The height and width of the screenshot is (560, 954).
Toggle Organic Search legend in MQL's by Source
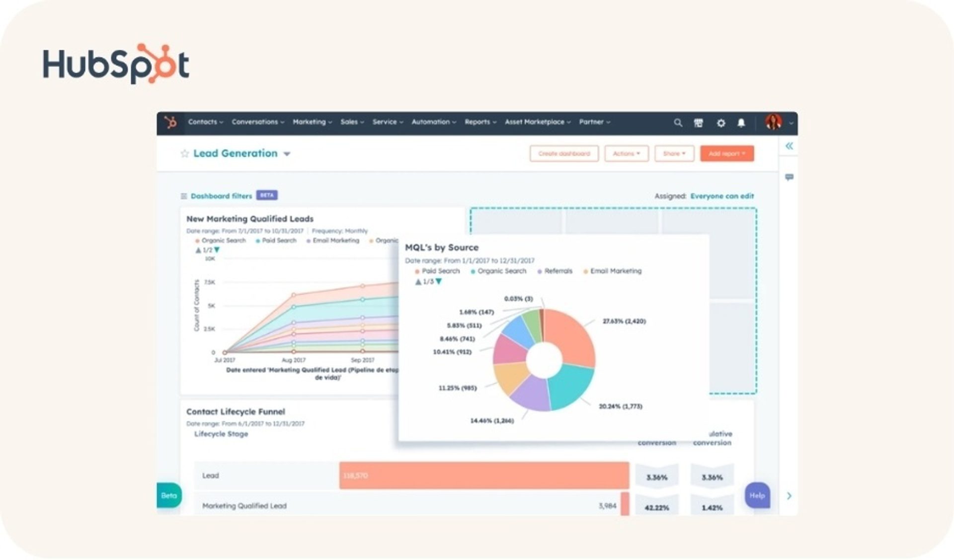pos(501,271)
